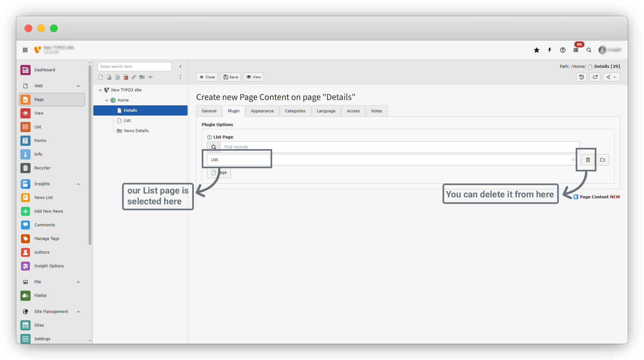Viewport: 644px width, 360px height.
Task: Collapse the Home tree node
Action: click(107, 100)
